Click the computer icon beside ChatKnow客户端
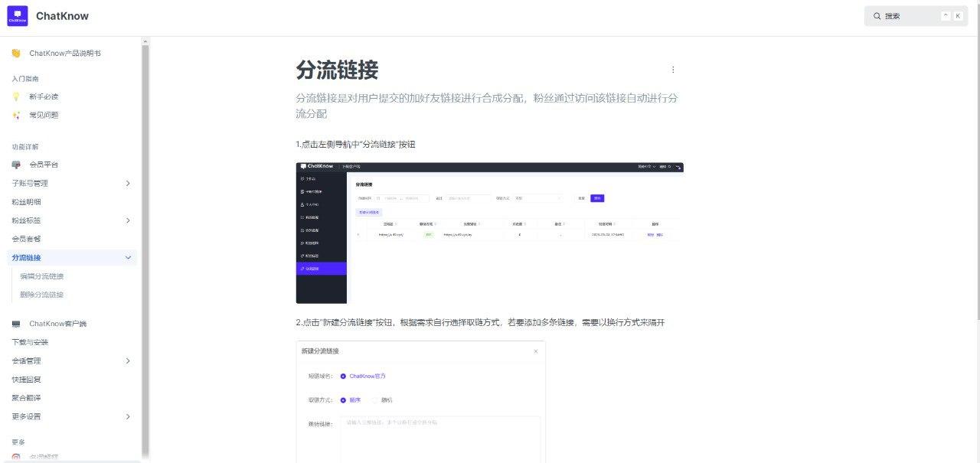This screenshot has height=463, width=980. coord(16,324)
